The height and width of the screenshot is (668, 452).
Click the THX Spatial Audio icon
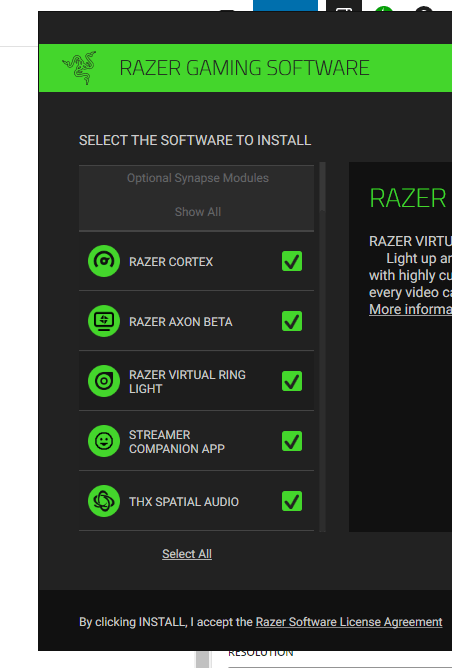pos(104,501)
